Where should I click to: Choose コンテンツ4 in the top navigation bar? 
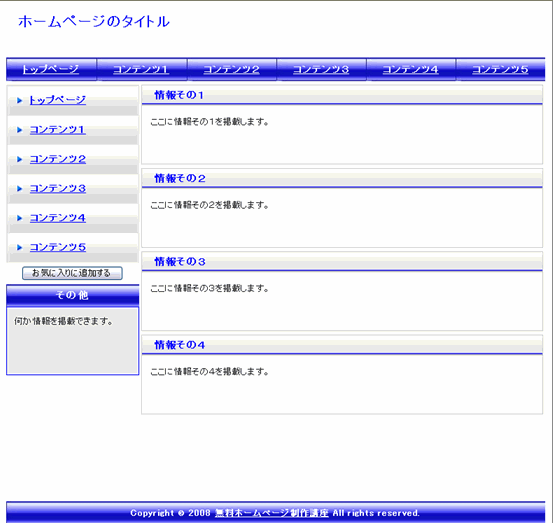pyautogui.click(x=411, y=69)
